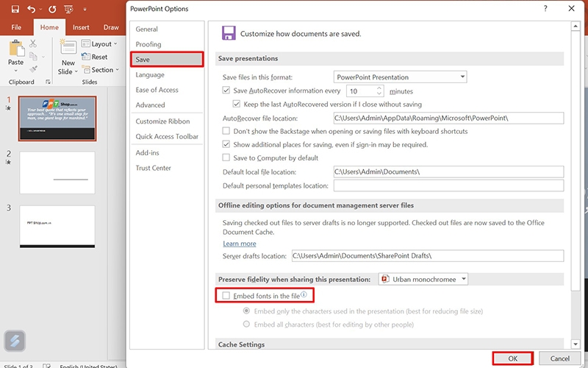Click the Cut scissors icon
The image size is (588, 368).
point(33,43)
